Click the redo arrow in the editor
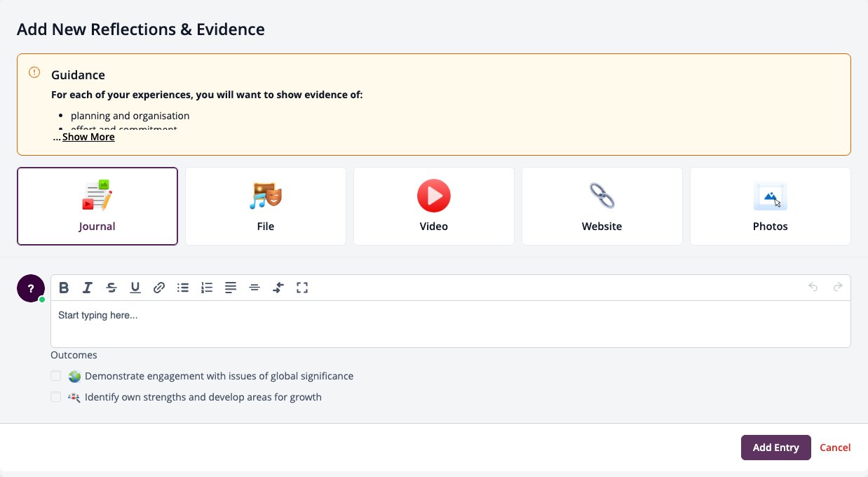 (838, 287)
